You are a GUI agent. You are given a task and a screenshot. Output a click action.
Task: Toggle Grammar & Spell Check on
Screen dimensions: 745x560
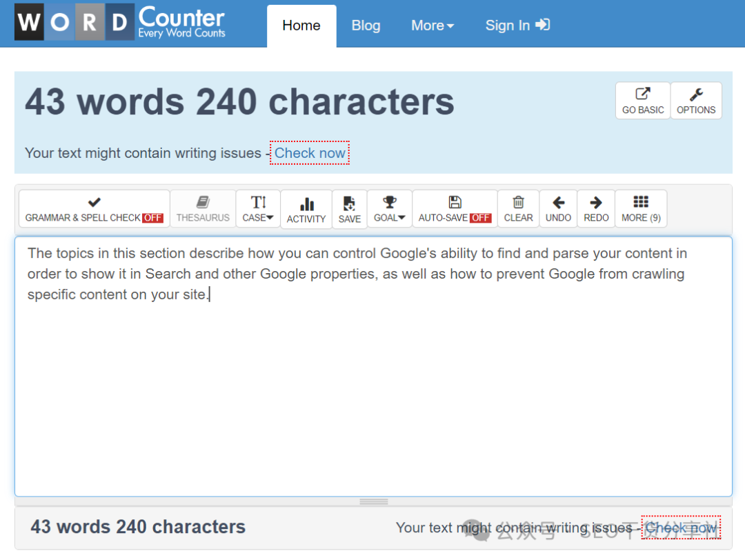click(x=94, y=208)
